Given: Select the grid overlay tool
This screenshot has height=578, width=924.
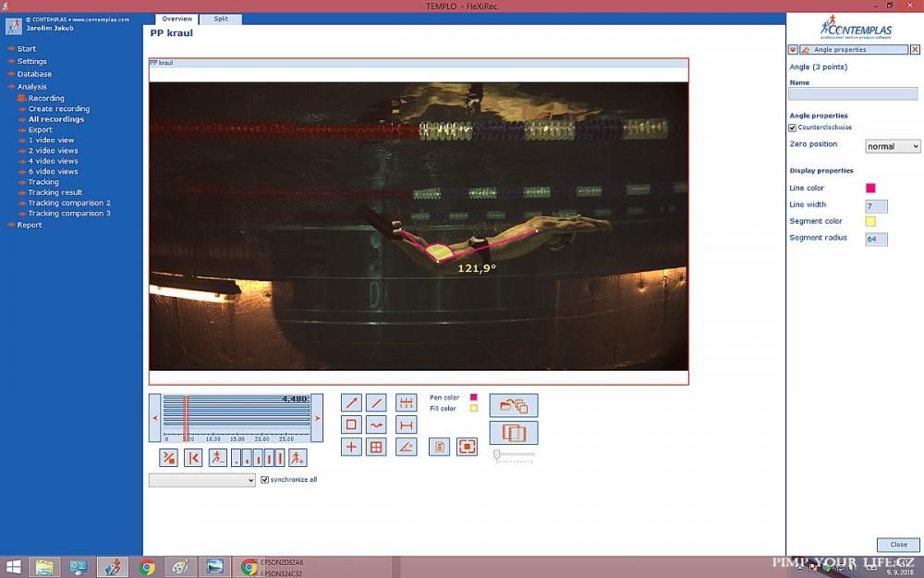Looking at the screenshot, I should 376,447.
